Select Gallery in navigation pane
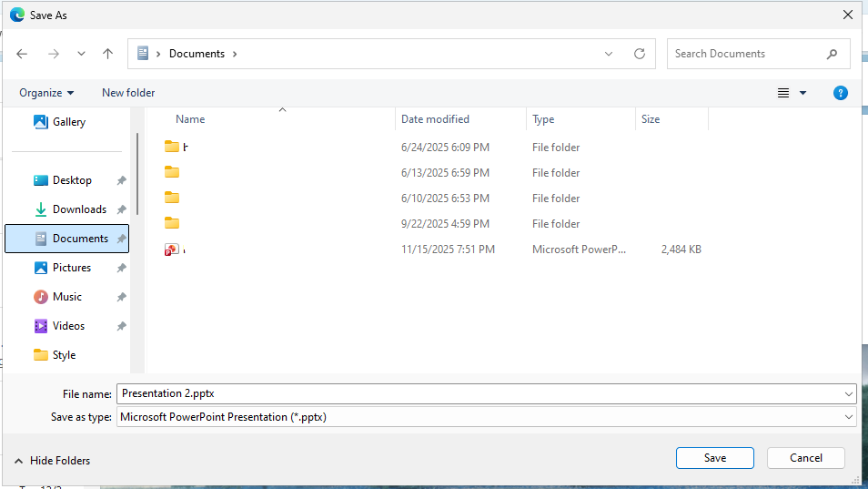 60,122
